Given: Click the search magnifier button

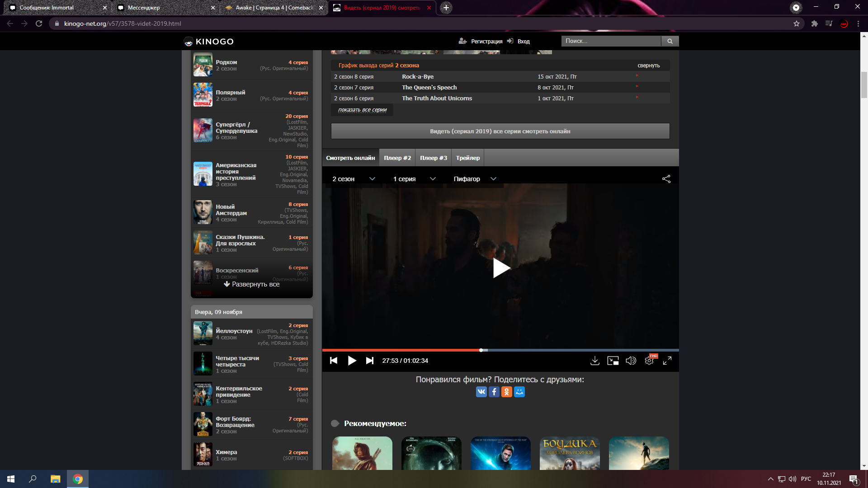Looking at the screenshot, I should (670, 41).
